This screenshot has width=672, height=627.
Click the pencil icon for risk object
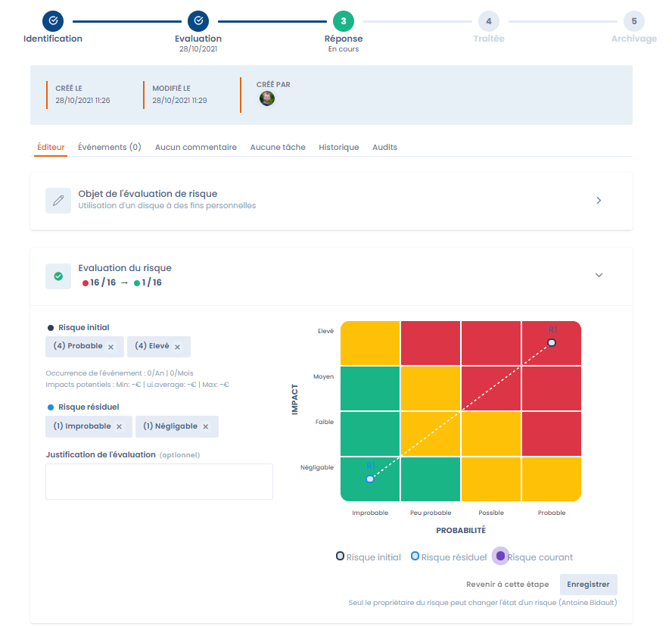click(58, 201)
